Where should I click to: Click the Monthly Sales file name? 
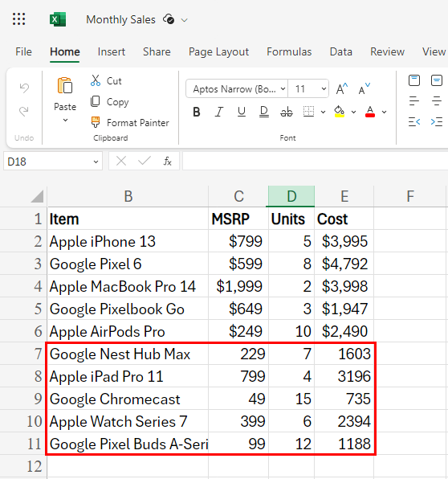tap(121, 19)
